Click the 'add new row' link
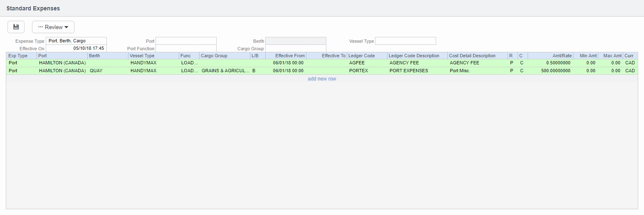 (x=322, y=79)
